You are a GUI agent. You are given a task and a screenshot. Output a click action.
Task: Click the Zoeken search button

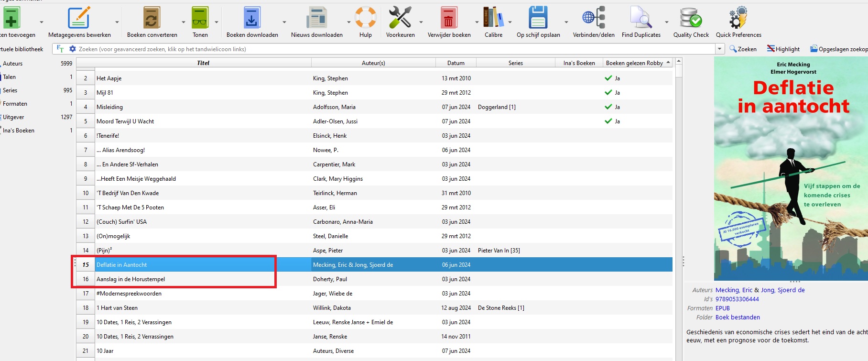click(x=743, y=49)
